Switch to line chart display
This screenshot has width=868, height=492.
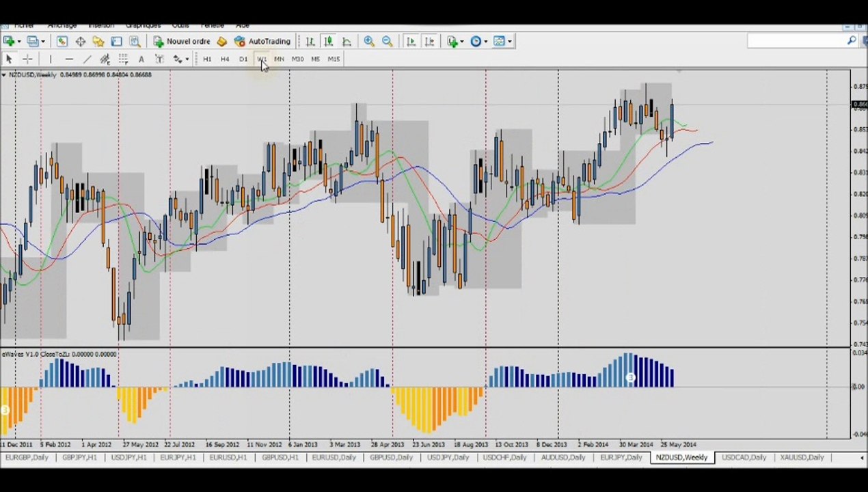click(x=347, y=42)
